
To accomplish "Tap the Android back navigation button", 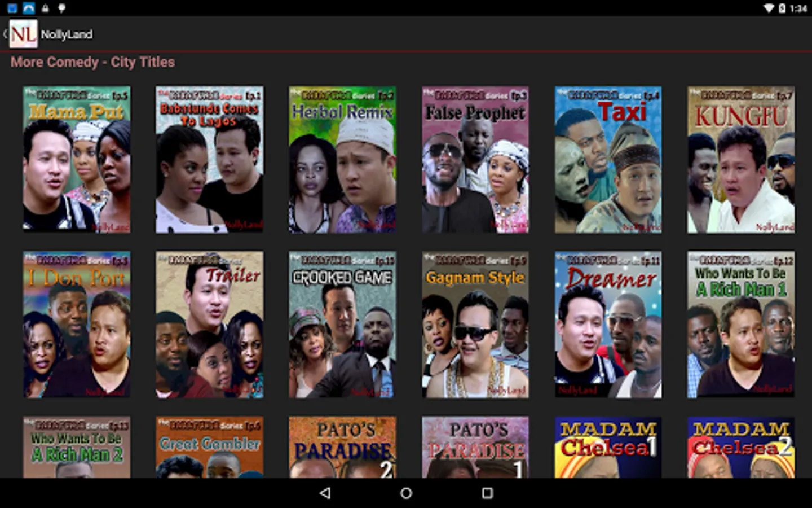I will 325,493.
